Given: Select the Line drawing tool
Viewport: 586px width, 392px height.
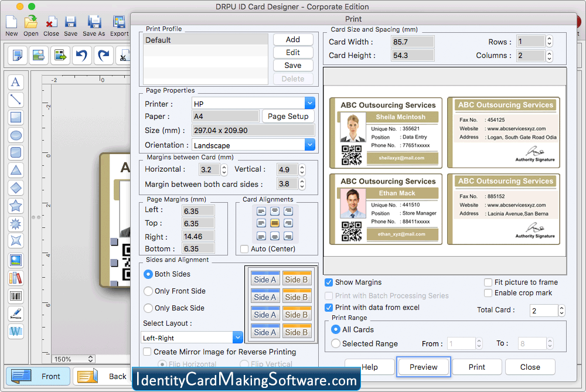Looking at the screenshot, I should click(16, 100).
